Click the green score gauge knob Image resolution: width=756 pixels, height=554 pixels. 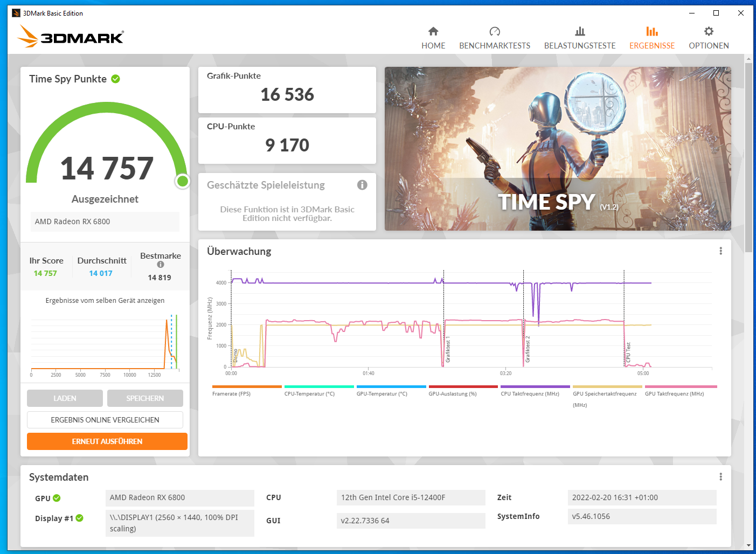tap(183, 182)
